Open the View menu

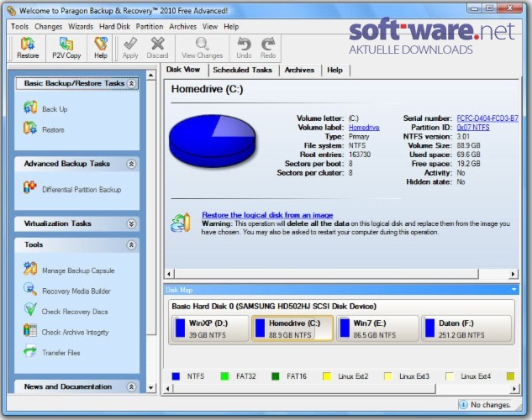coord(210,26)
